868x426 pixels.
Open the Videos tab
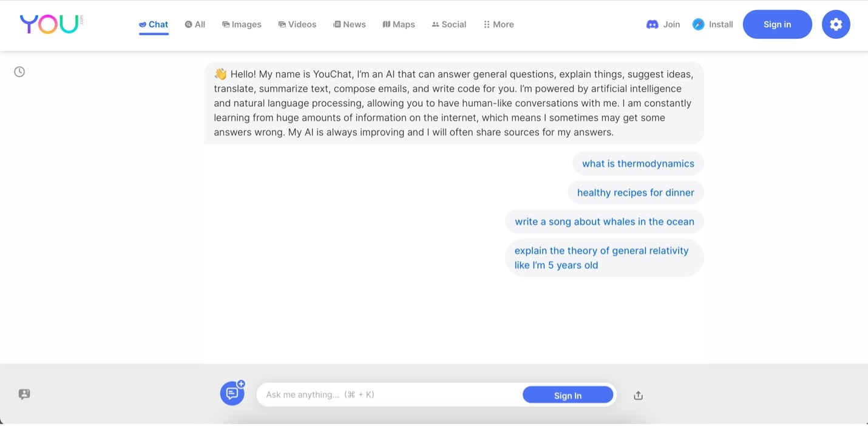297,24
